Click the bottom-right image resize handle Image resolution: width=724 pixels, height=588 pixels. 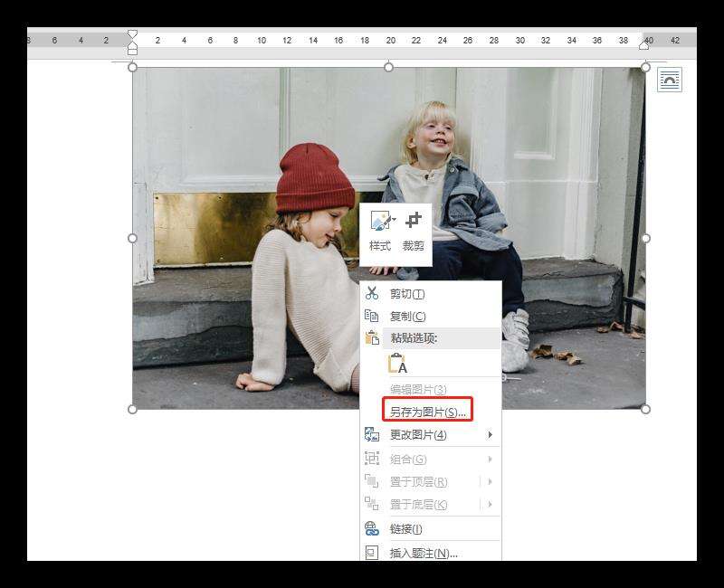click(x=645, y=410)
